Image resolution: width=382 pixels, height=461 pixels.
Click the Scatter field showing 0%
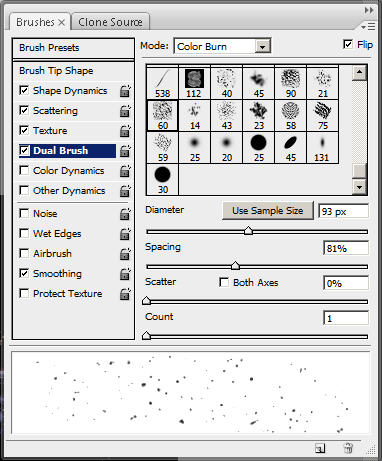tap(346, 284)
